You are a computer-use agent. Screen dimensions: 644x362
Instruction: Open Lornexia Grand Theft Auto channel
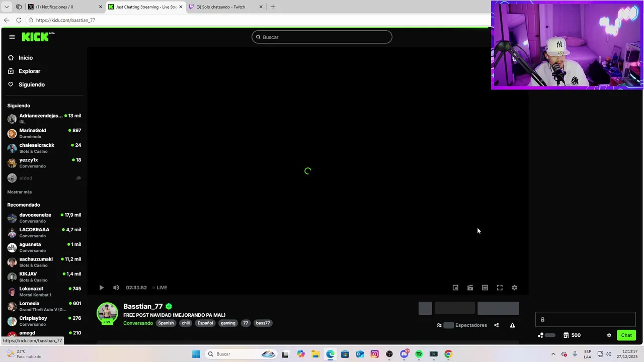(44, 306)
